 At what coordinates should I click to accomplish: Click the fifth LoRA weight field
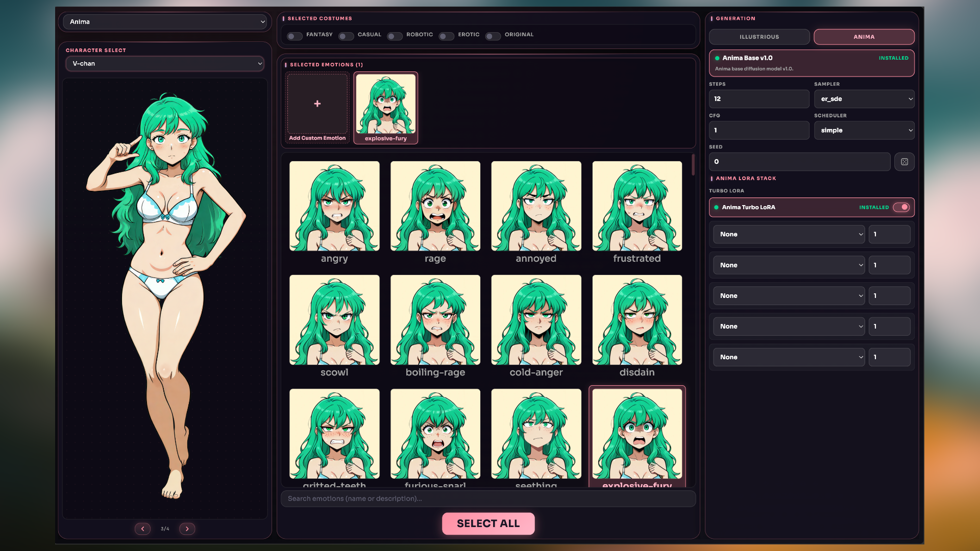(x=889, y=357)
